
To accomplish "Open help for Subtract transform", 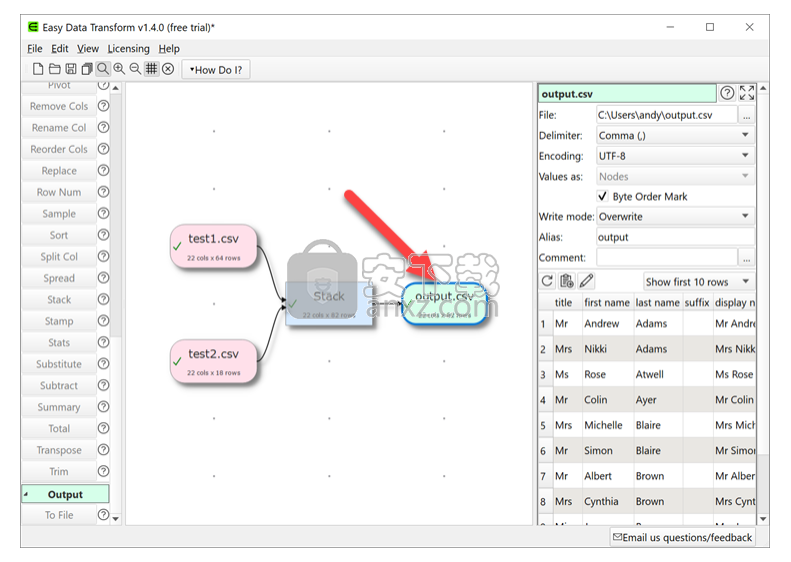I will coord(103,385).
